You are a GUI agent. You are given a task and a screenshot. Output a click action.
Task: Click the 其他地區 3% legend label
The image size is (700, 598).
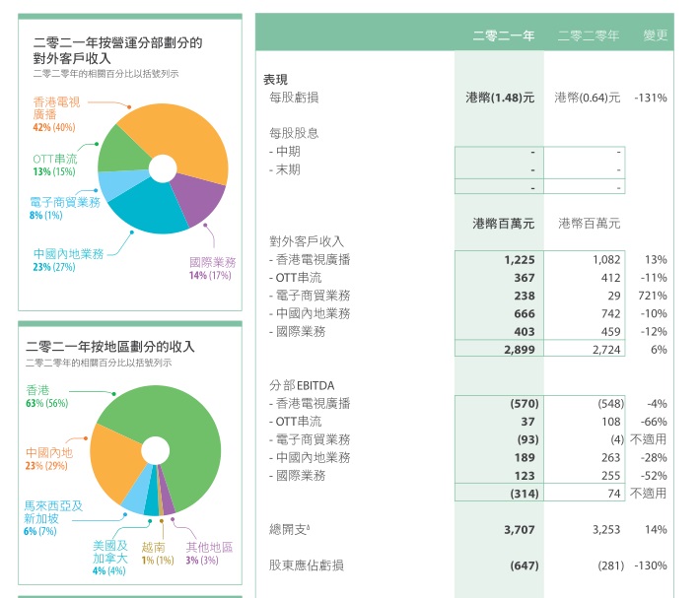pos(209,553)
